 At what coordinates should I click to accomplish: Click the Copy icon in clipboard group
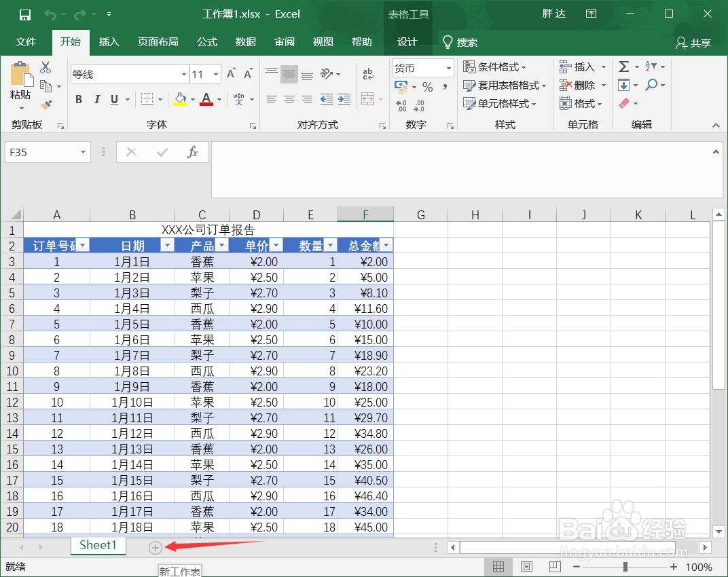(45, 86)
